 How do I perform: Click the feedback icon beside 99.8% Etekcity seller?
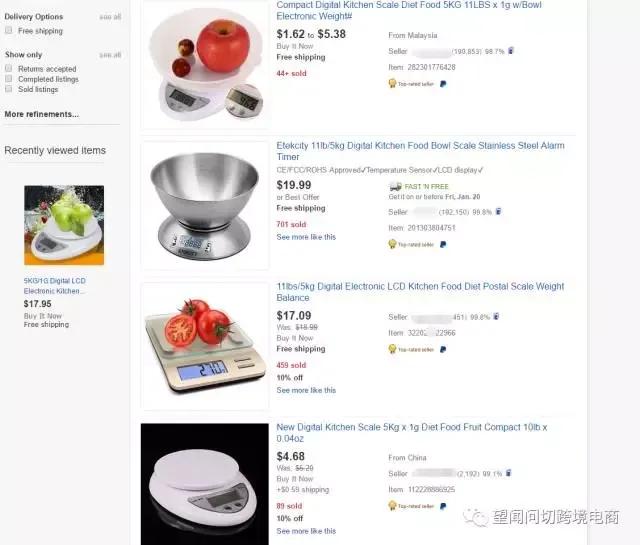click(498, 211)
